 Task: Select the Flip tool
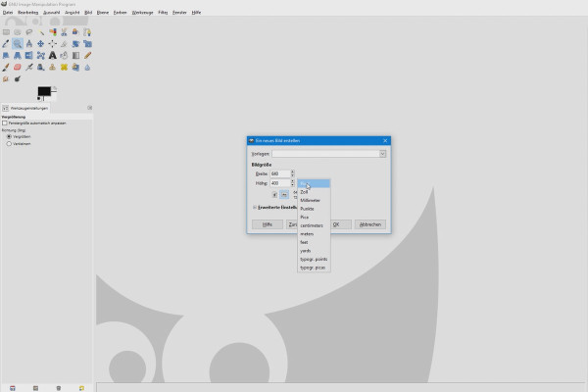[29, 56]
